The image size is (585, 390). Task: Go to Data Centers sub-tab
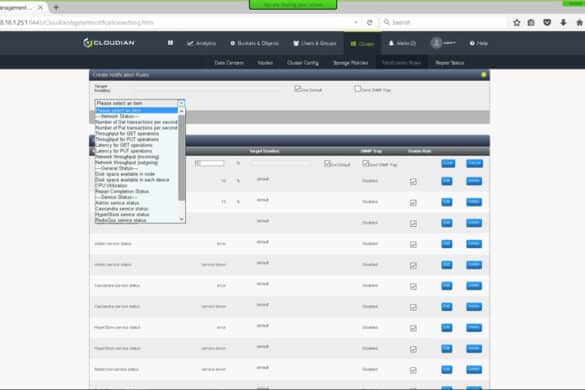[229, 63]
